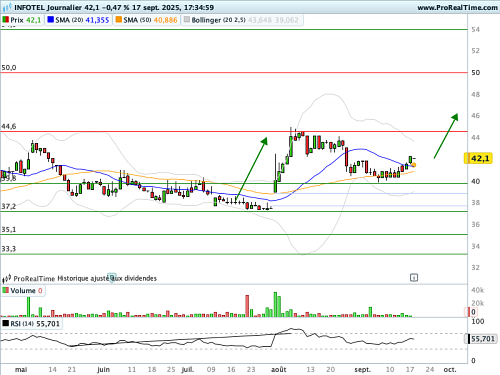The width and height of the screenshot is (500, 375).
Task: Click the 'mai' date label on time axis
Action: pos(21,369)
